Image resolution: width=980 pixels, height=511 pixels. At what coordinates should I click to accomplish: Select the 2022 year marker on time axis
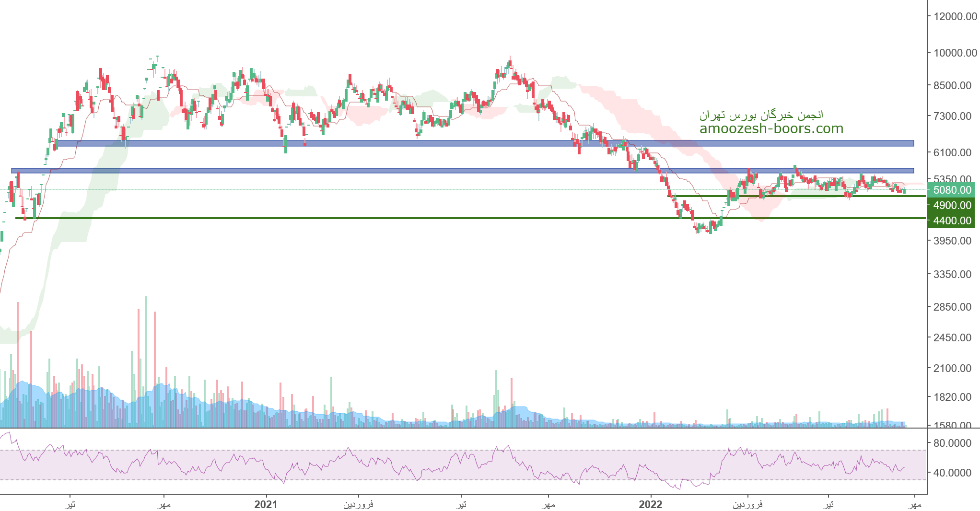(651, 504)
